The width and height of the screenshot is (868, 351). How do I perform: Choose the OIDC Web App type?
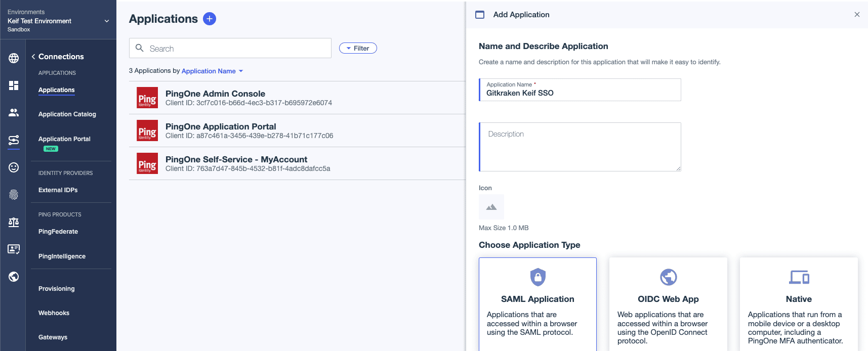668,304
